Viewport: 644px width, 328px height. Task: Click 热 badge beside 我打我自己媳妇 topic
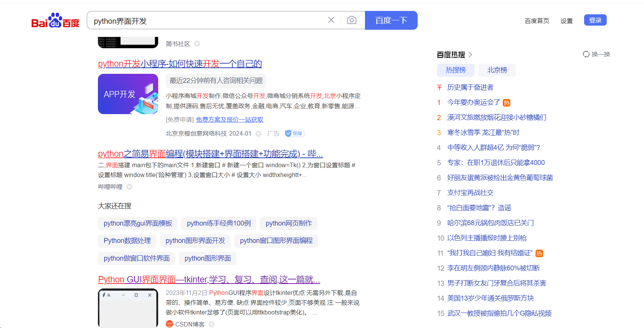[539, 253]
